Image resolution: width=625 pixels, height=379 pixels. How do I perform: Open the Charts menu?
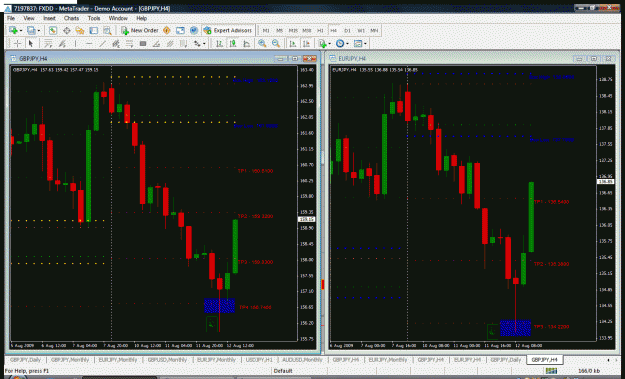tap(71, 18)
